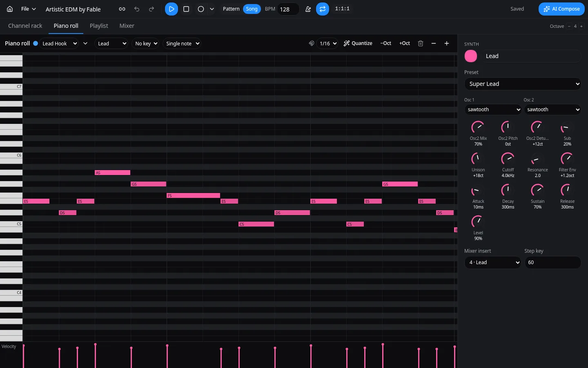Click the Sub knob

point(567,127)
